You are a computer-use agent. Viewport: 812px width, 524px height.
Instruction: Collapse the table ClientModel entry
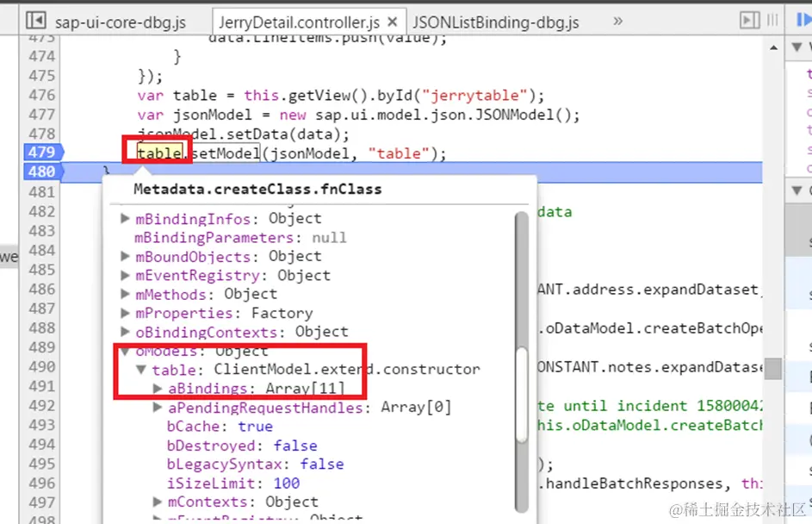point(141,370)
